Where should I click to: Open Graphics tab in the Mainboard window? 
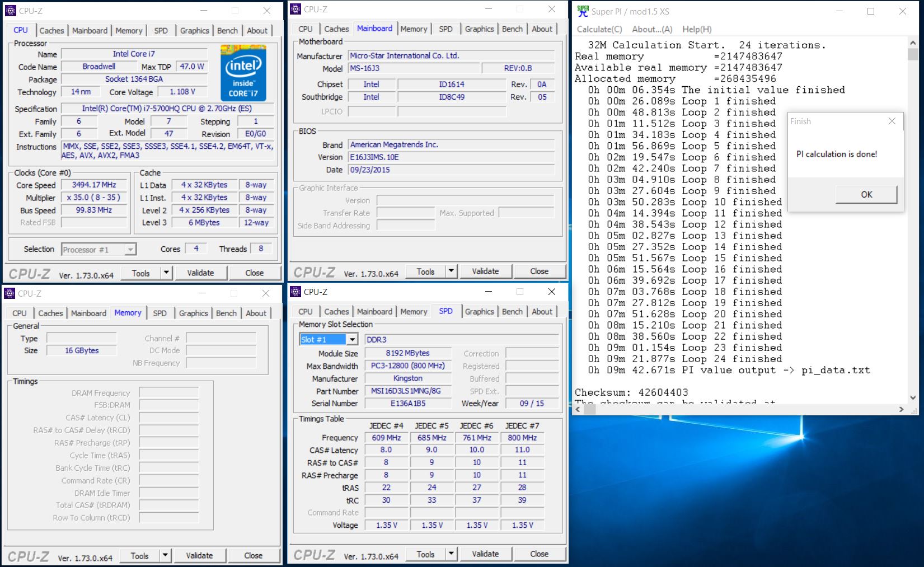pos(479,29)
